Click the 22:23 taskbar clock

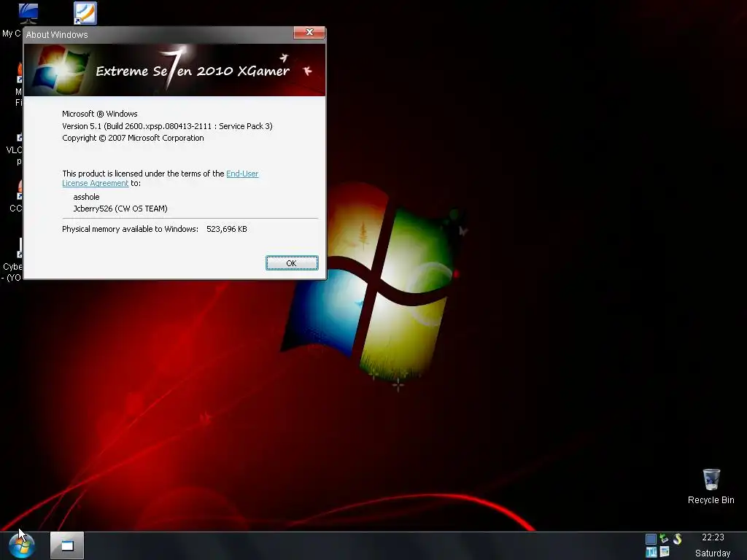click(713, 537)
